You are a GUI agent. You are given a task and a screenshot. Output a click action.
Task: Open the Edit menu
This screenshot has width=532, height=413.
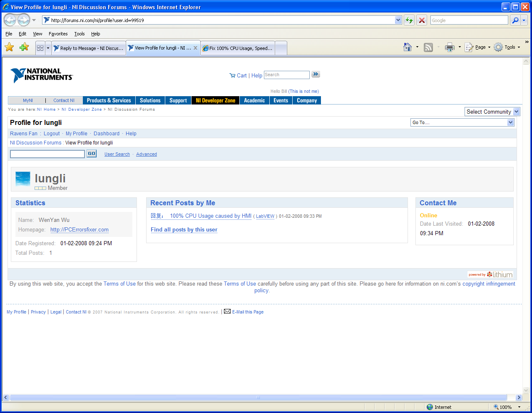pos(22,34)
